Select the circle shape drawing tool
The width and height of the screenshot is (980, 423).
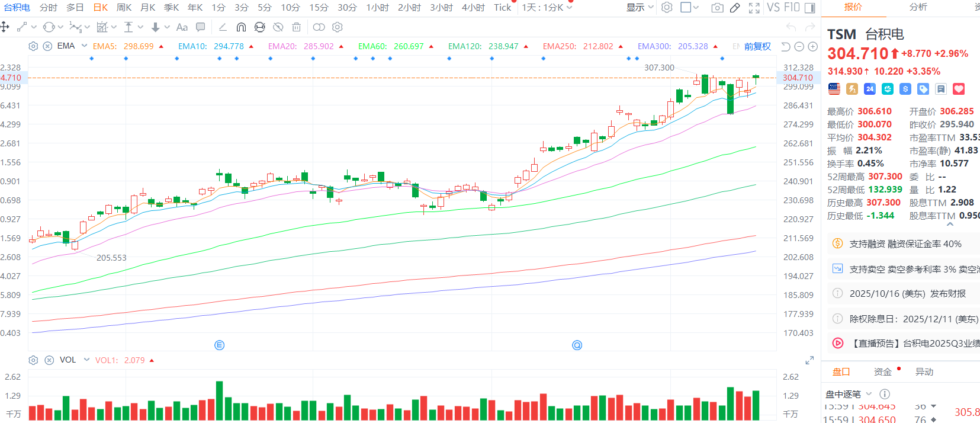click(49, 27)
